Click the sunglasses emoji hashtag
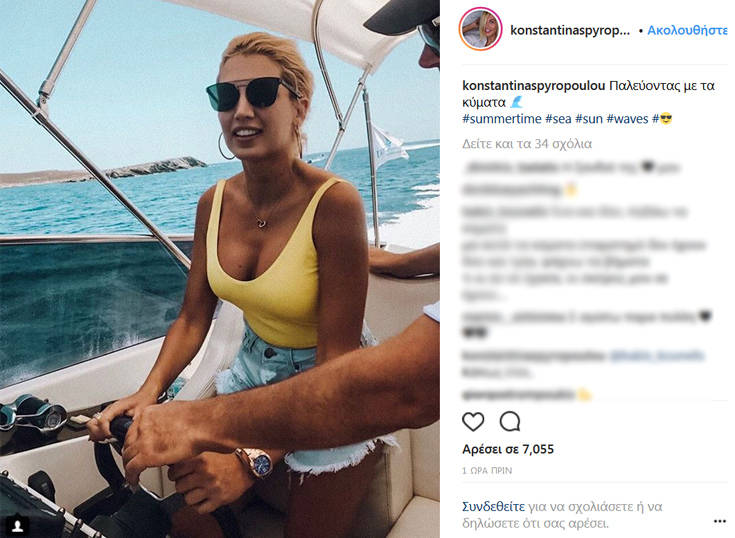735x538 pixels. tap(662, 119)
